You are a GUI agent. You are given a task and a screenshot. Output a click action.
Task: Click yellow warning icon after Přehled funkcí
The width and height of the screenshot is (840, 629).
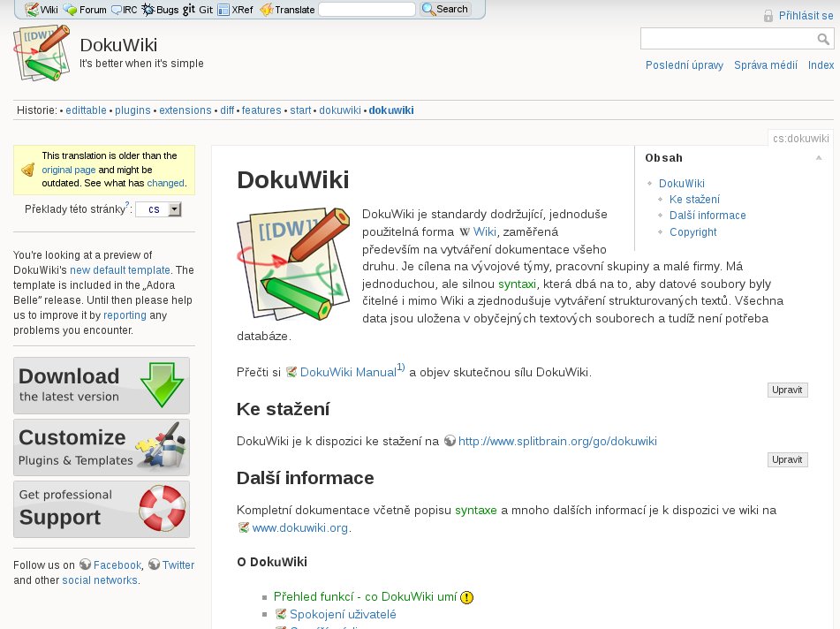466,597
